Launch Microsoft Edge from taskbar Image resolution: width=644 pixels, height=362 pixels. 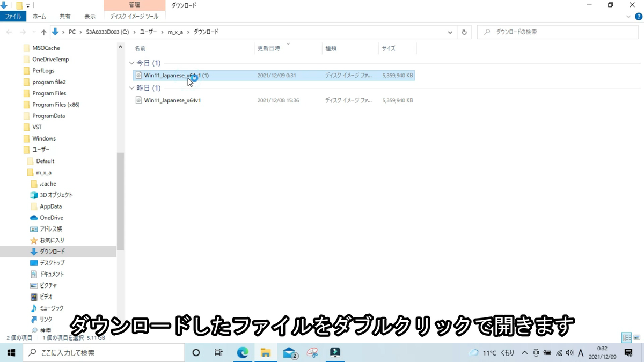click(243, 352)
